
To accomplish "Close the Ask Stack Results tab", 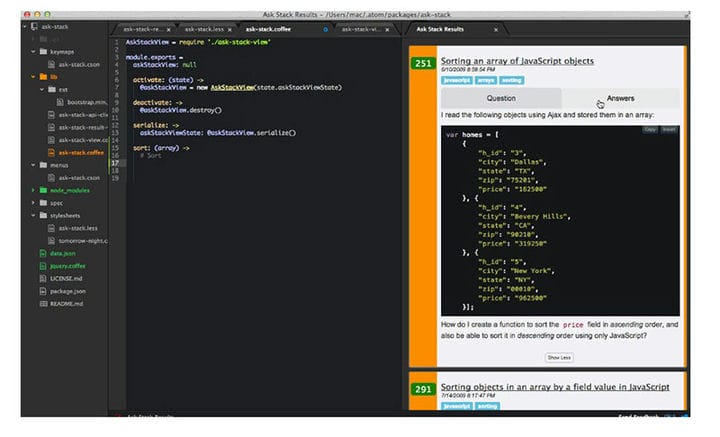I will 495,30.
